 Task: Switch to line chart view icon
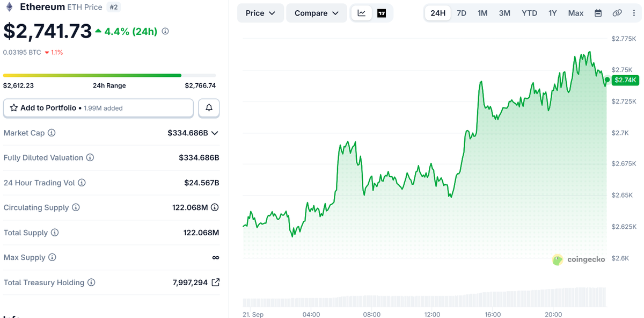tap(362, 13)
